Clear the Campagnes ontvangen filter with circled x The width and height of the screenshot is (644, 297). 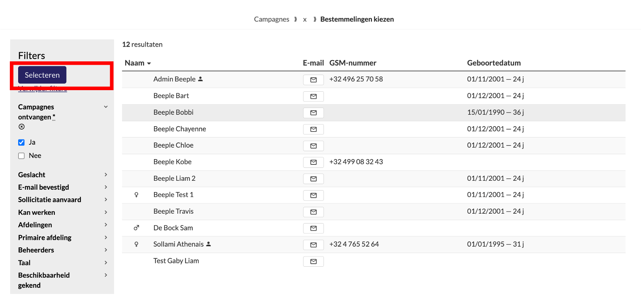pos(22,127)
